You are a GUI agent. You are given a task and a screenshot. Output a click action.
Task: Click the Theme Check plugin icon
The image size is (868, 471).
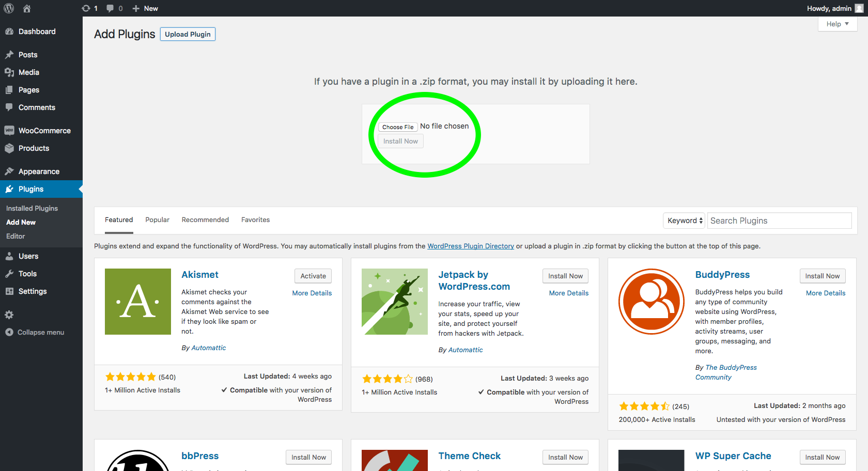click(x=395, y=460)
